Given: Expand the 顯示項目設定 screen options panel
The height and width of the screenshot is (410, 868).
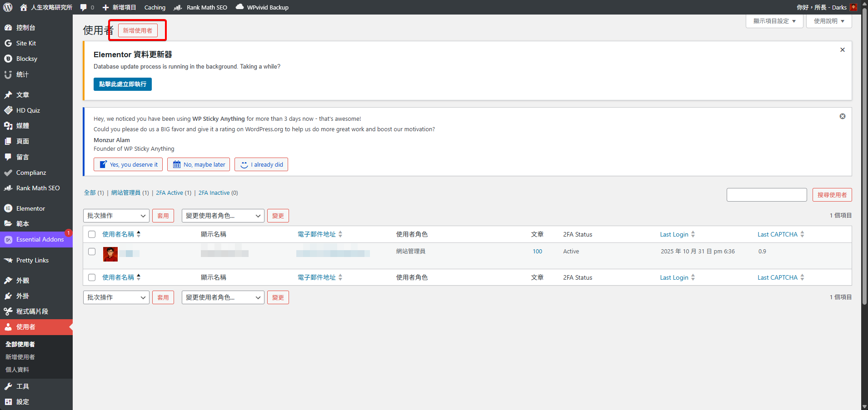Looking at the screenshot, I should (774, 21).
